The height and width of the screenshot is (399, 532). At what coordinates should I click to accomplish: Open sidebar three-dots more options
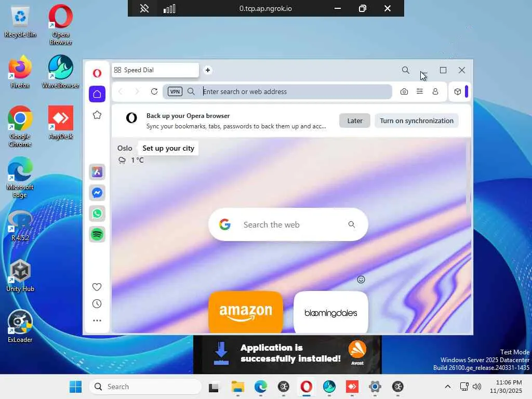97,320
